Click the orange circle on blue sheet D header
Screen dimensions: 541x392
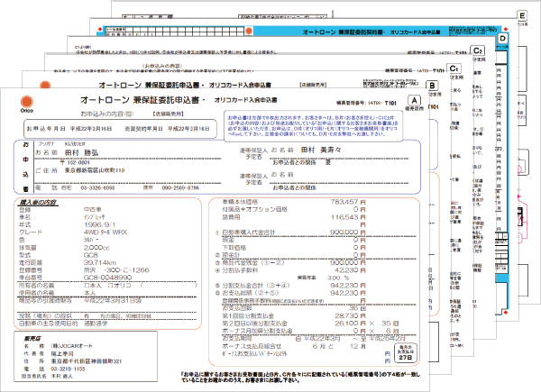(x=249, y=32)
